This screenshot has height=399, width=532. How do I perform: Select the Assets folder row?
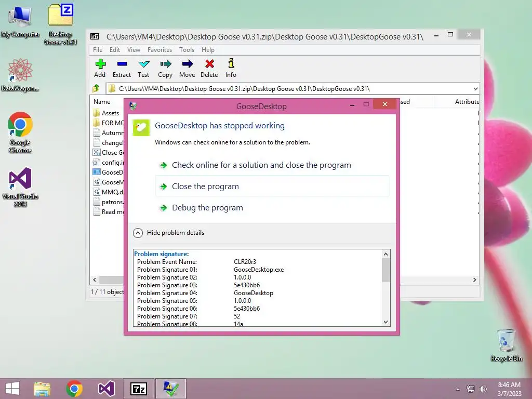(108, 113)
